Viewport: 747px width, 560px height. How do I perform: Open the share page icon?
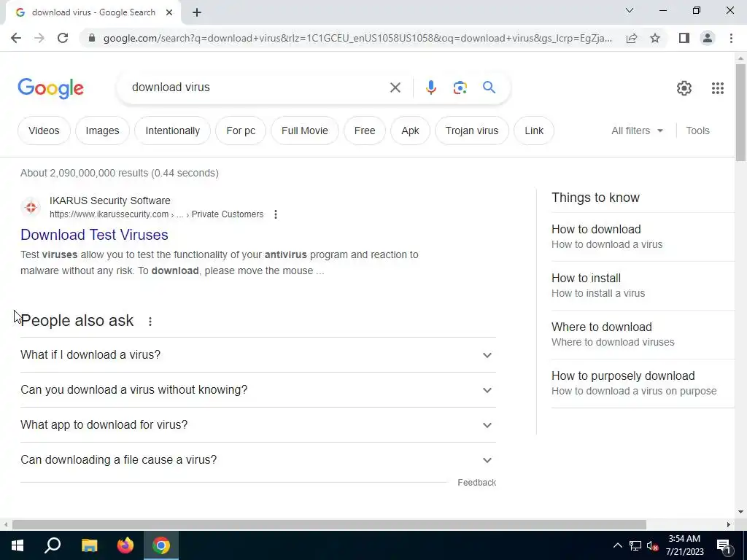pos(632,38)
